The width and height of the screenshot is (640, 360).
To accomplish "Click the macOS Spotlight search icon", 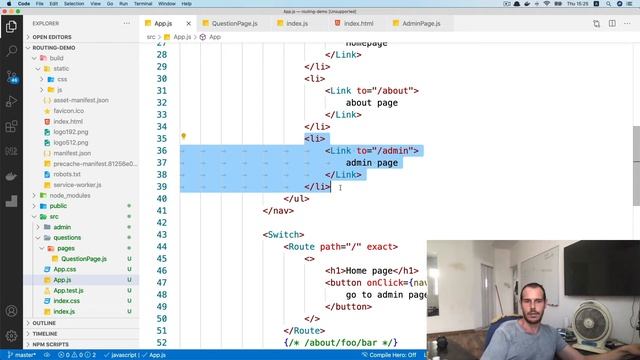I will pyautogui.click(x=608, y=4).
